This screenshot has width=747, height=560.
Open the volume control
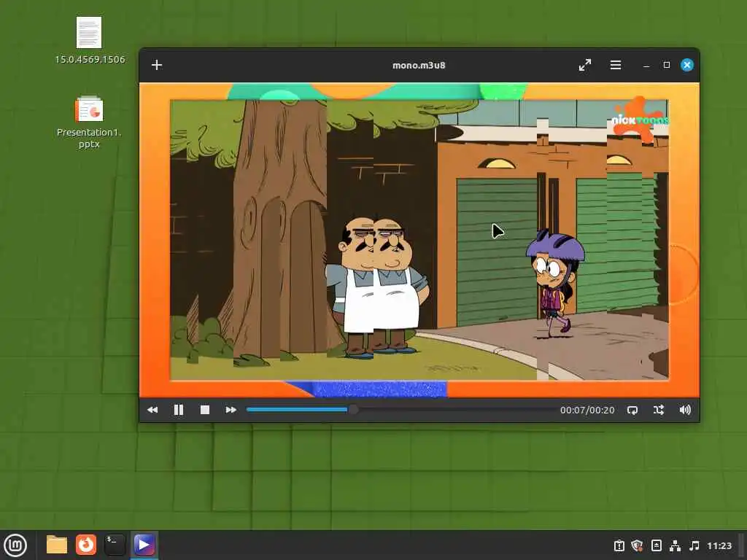685,410
